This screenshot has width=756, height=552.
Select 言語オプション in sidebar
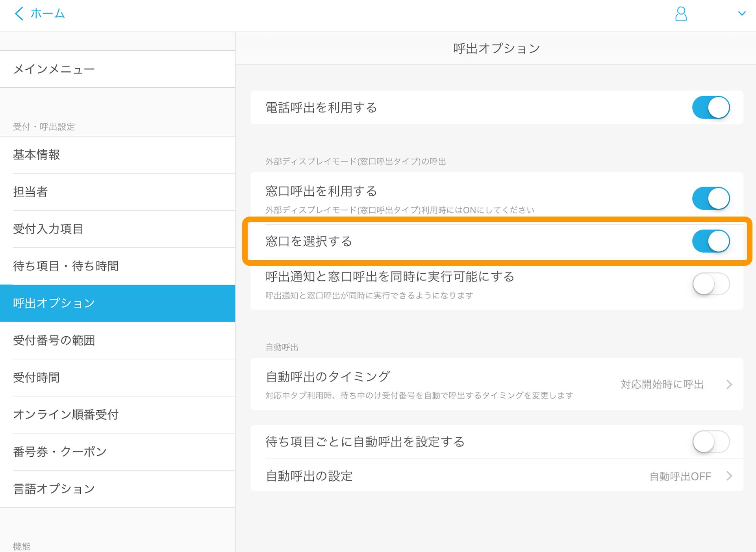118,489
